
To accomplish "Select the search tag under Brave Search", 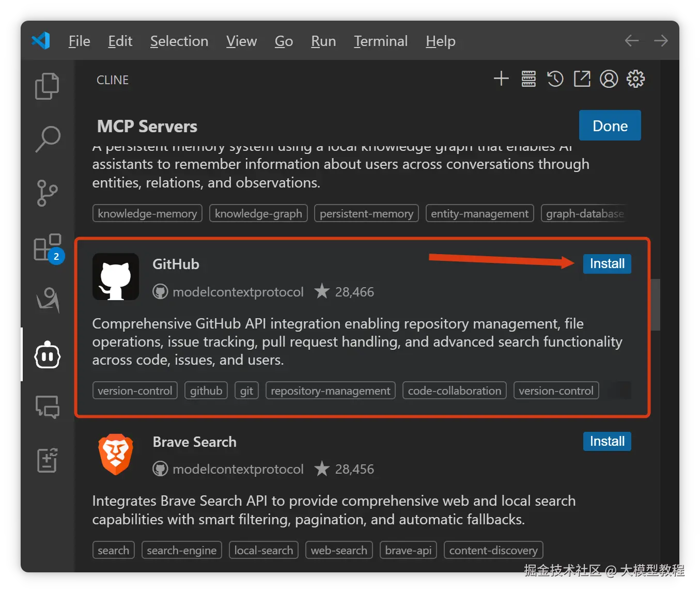I will [x=114, y=550].
